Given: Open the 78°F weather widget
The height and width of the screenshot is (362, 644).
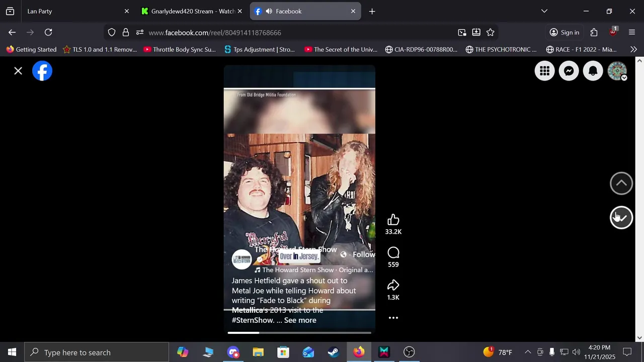Looking at the screenshot, I should (498, 352).
